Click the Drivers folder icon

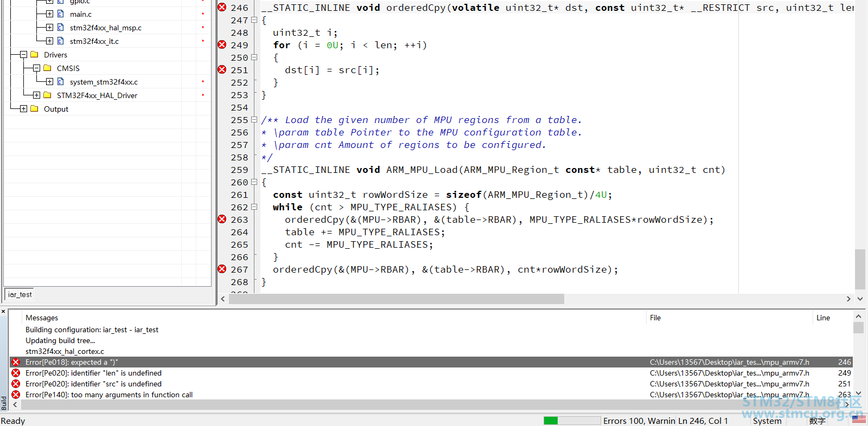point(35,55)
